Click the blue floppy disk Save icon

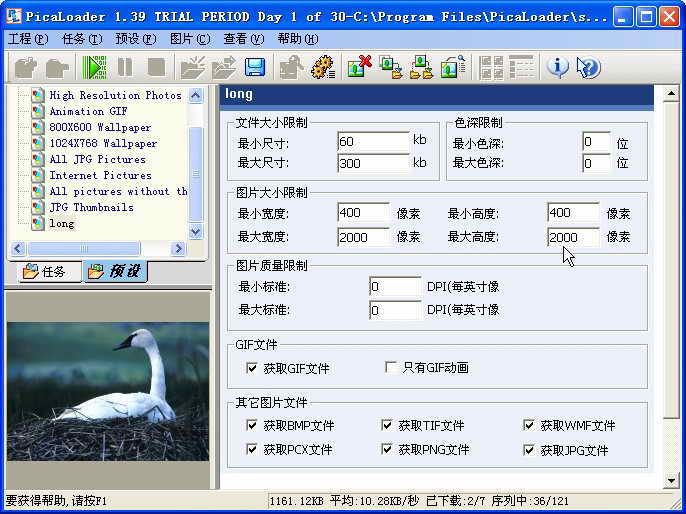(x=255, y=68)
